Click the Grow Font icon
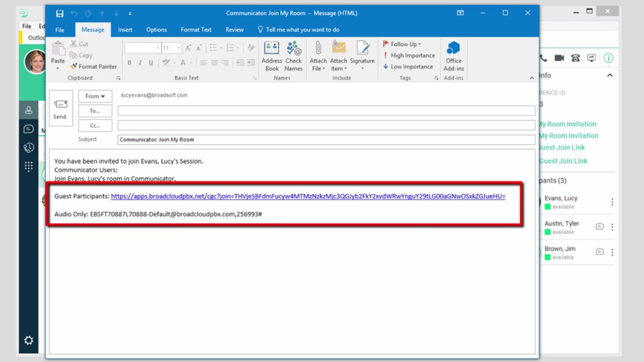Screen dimensions: 644x362 coord(188,48)
